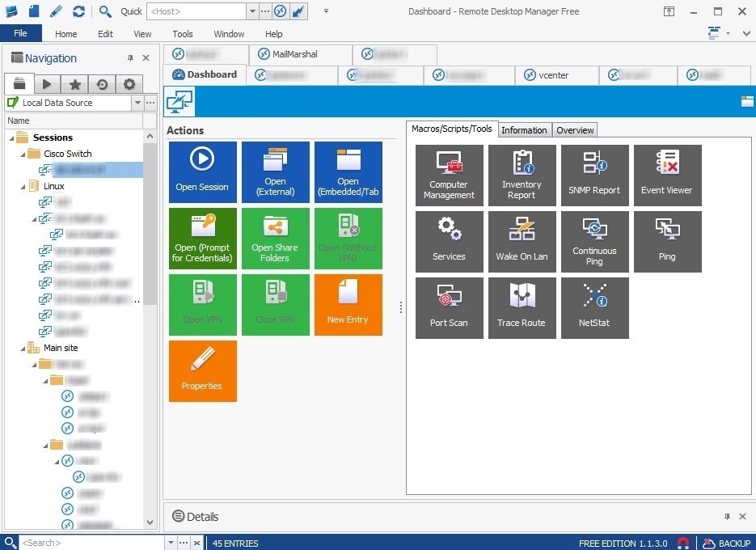This screenshot has height=550, width=756.
Task: Click the New Entry action
Action: pyautogui.click(x=348, y=304)
